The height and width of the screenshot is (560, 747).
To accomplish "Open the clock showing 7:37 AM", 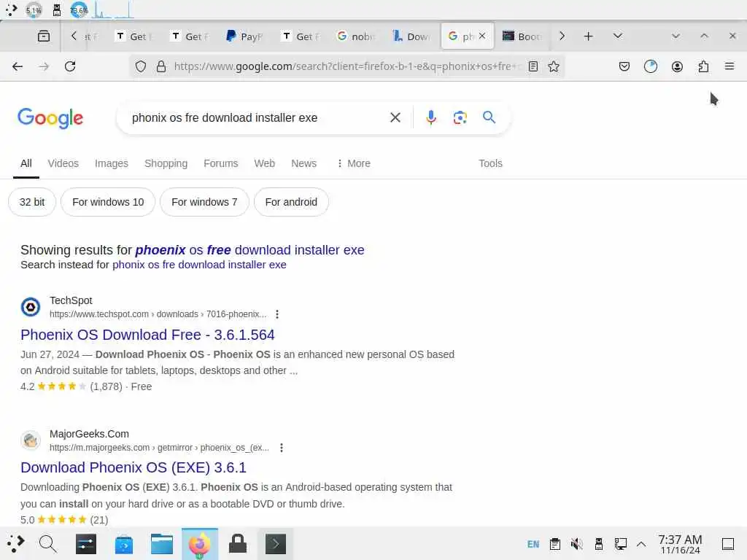I will (680, 544).
